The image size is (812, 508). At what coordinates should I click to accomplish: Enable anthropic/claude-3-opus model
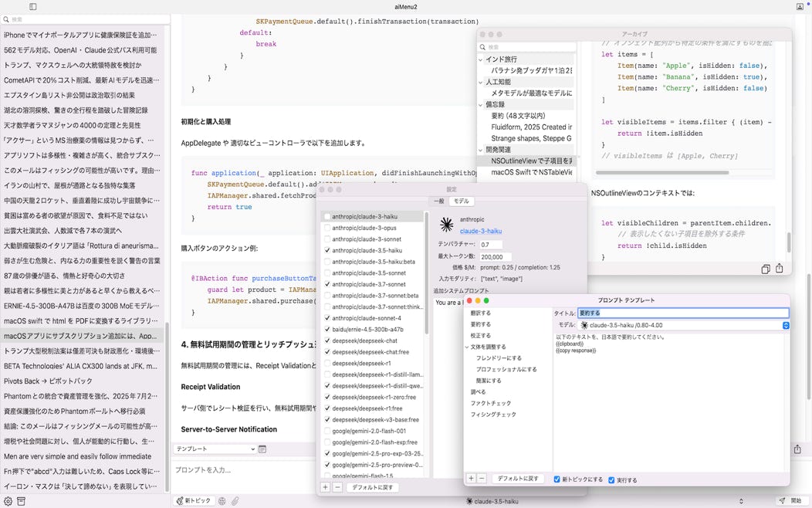click(x=326, y=228)
